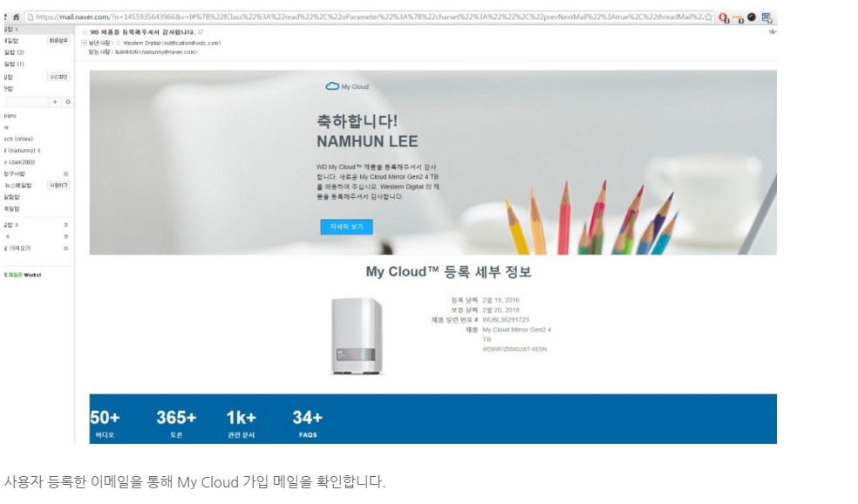Open the (nhlee) mailbox entry

[x=18, y=139]
